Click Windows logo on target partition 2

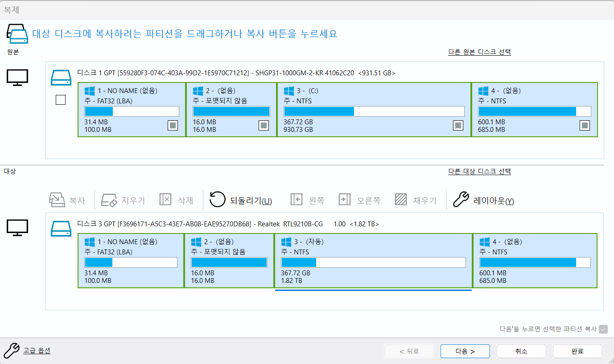tap(196, 242)
